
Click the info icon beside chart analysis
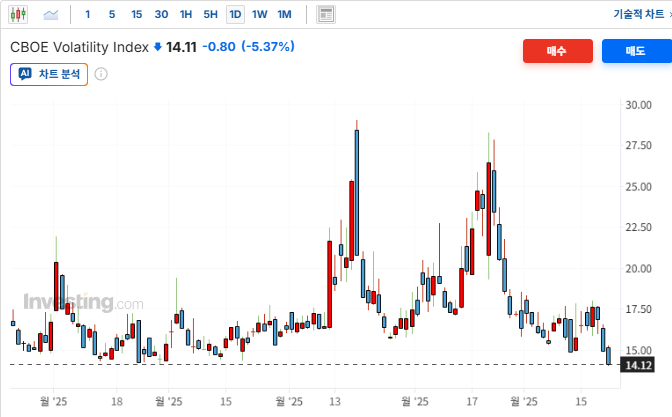pos(101,74)
